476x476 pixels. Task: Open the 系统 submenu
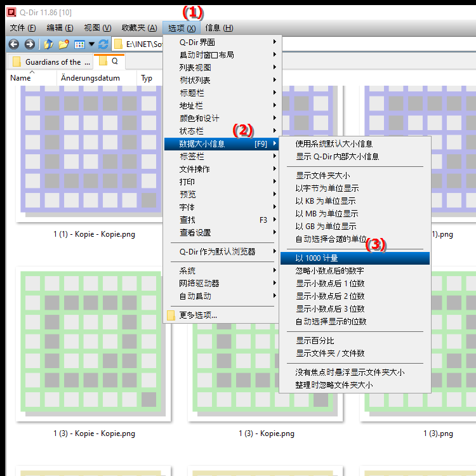[x=221, y=270]
